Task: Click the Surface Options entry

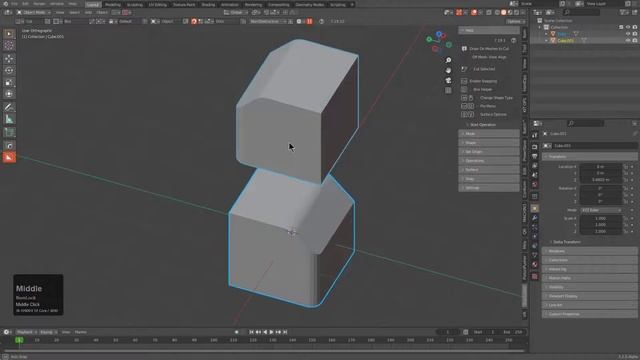Action: coord(493,115)
